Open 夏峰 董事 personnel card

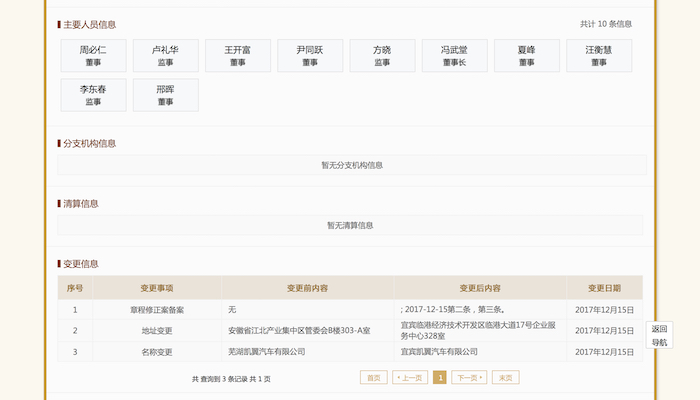click(x=527, y=55)
